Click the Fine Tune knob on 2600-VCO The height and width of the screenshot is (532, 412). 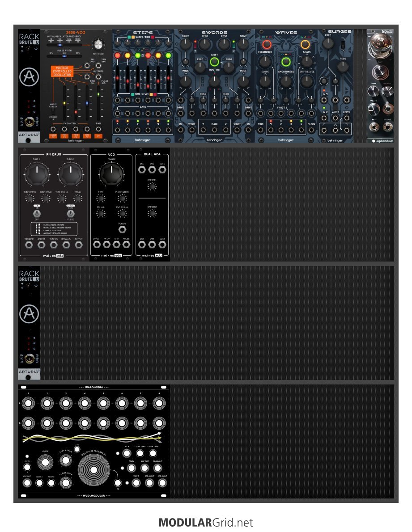click(x=98, y=45)
